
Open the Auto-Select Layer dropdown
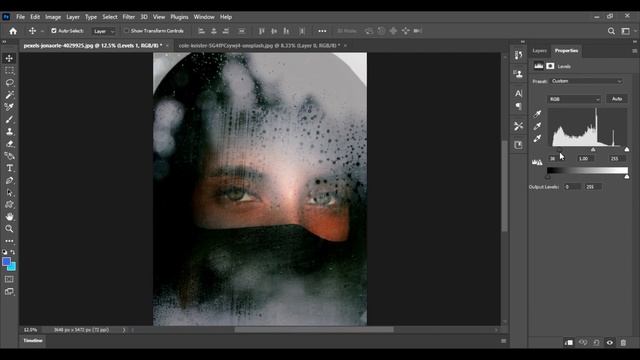pyautogui.click(x=104, y=31)
